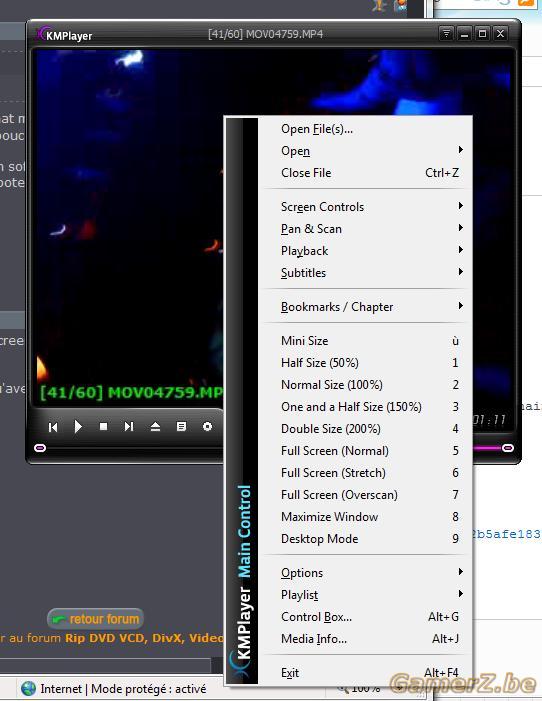Click the always-on-top pin button in title bar
Image resolution: width=542 pixels, height=701 pixels.
(x=446, y=34)
